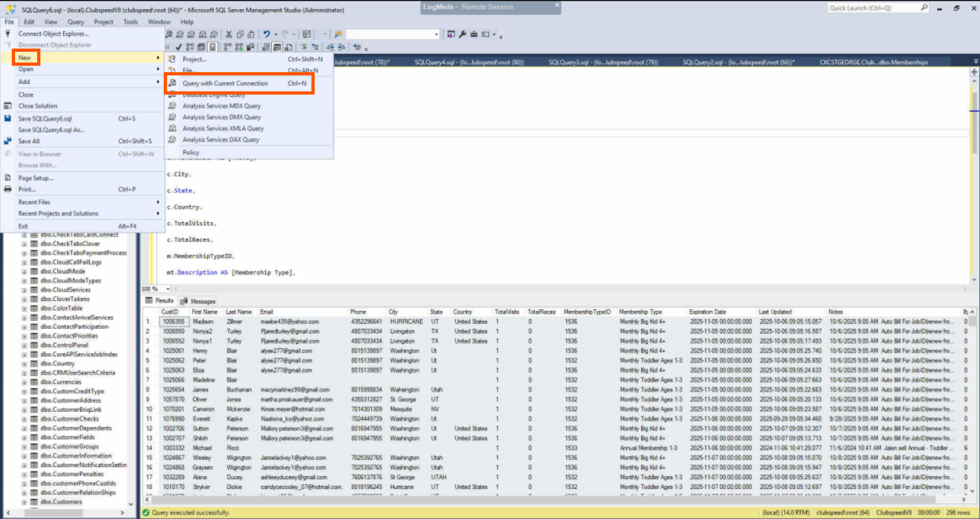
Task: Click the table icon beside dbo.Country
Action: (x=34, y=364)
